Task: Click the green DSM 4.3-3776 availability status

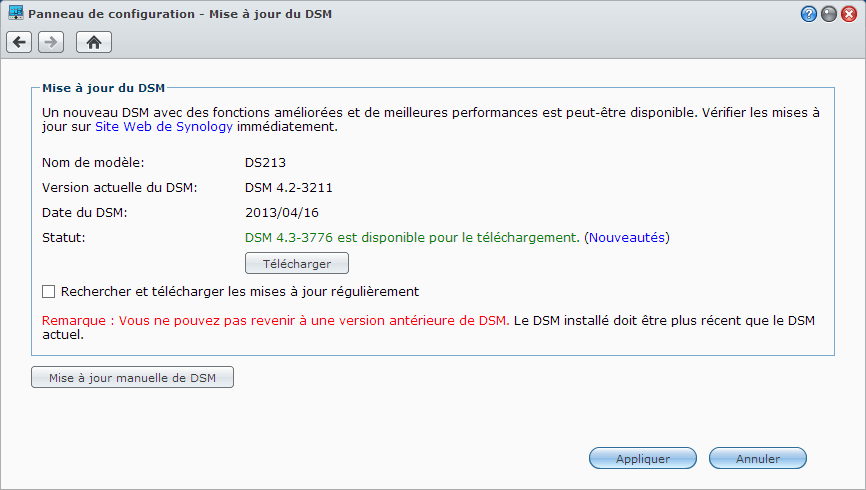Action: click(x=412, y=238)
